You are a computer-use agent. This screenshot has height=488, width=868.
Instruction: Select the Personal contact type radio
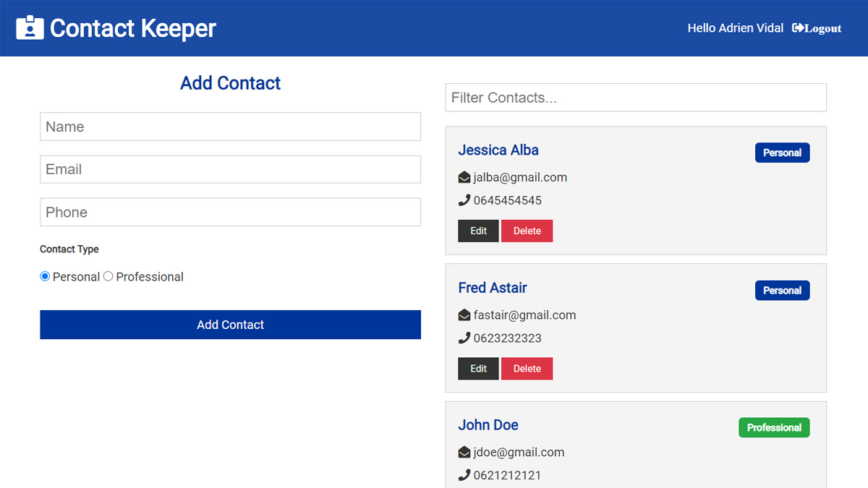[x=45, y=276]
